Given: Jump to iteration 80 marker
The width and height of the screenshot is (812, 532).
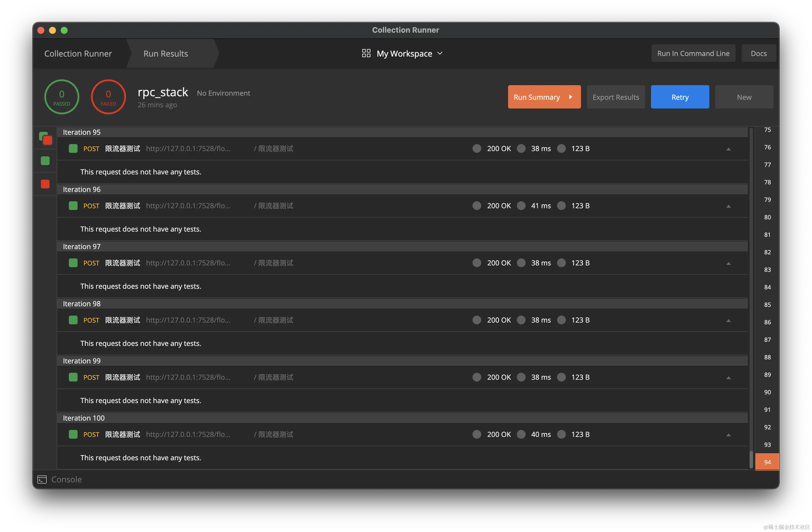Looking at the screenshot, I should click(767, 217).
